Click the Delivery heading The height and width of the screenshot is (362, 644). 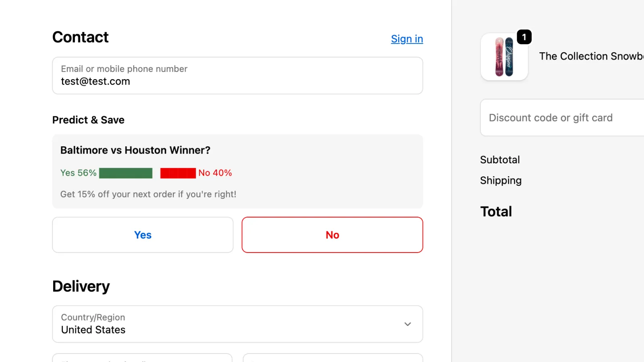pos(80,286)
